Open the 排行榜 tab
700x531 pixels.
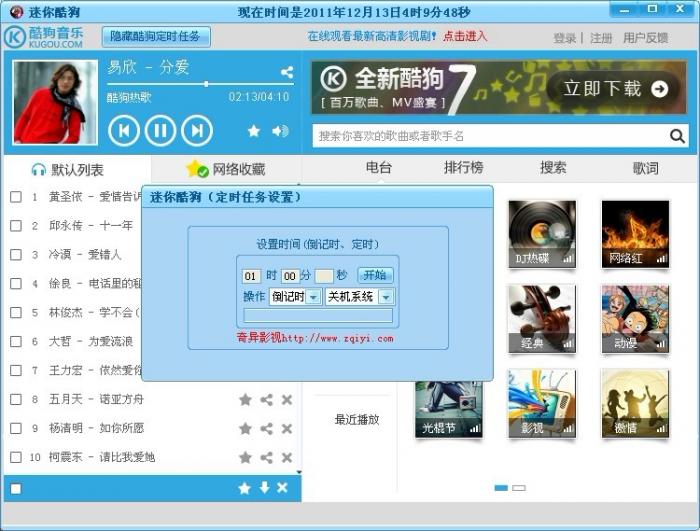[463, 167]
